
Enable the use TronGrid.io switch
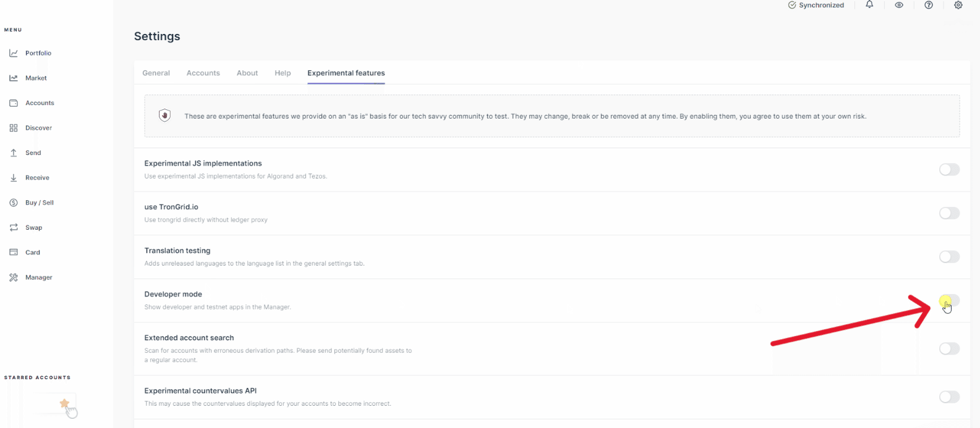pos(949,213)
